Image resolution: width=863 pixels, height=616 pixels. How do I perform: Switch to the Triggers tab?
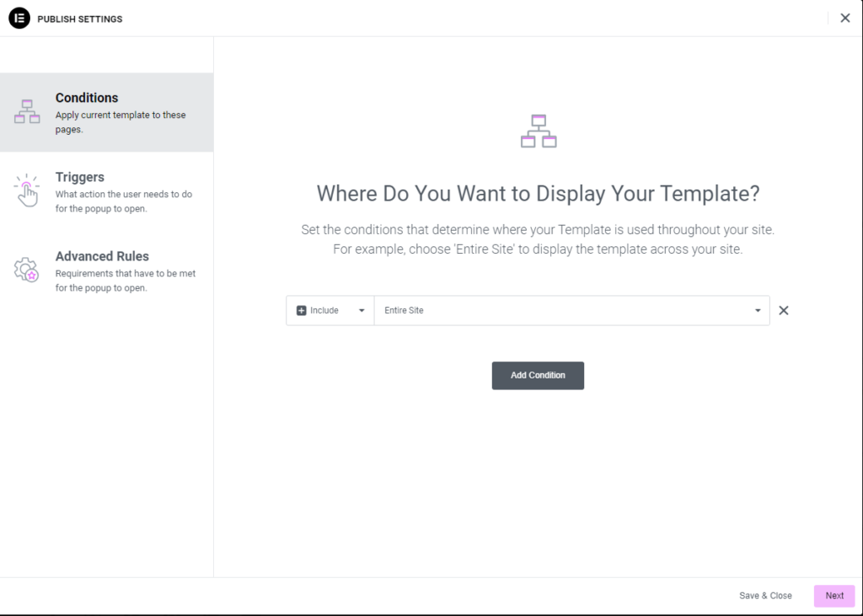[107, 191]
